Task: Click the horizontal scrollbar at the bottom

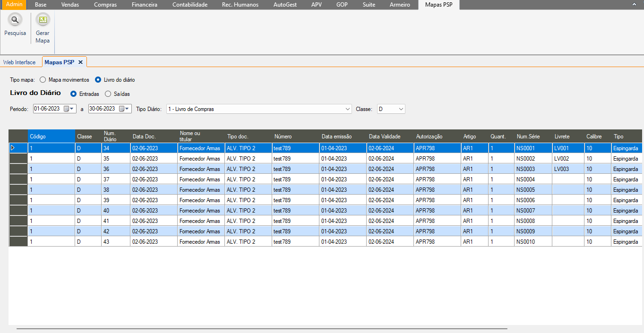Action: pos(262,328)
